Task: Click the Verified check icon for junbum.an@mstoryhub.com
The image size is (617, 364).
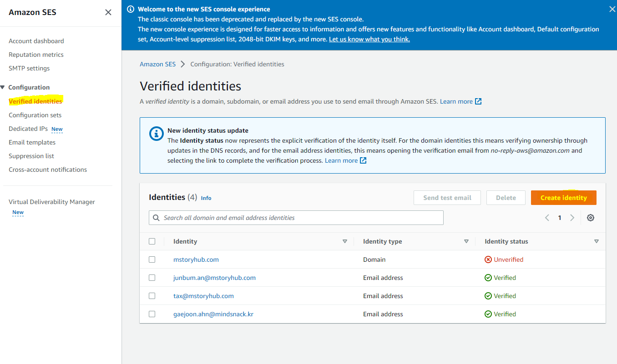Action: pyautogui.click(x=488, y=278)
